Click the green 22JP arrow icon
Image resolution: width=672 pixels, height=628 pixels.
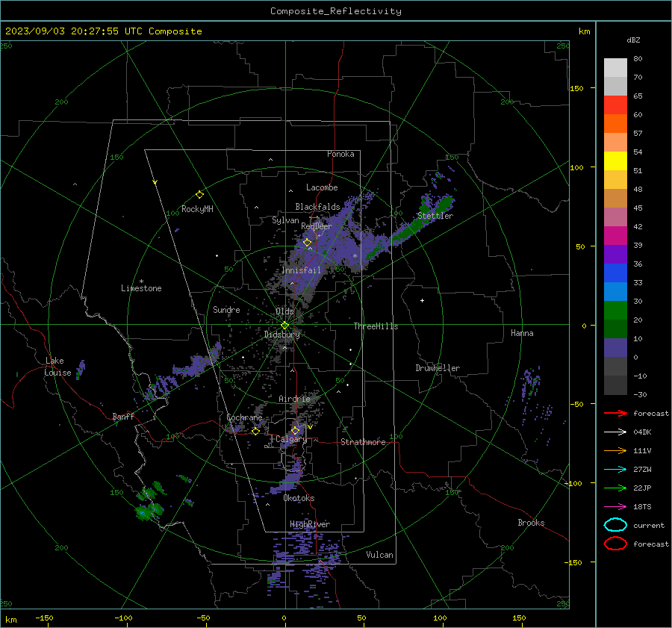pyautogui.click(x=615, y=488)
